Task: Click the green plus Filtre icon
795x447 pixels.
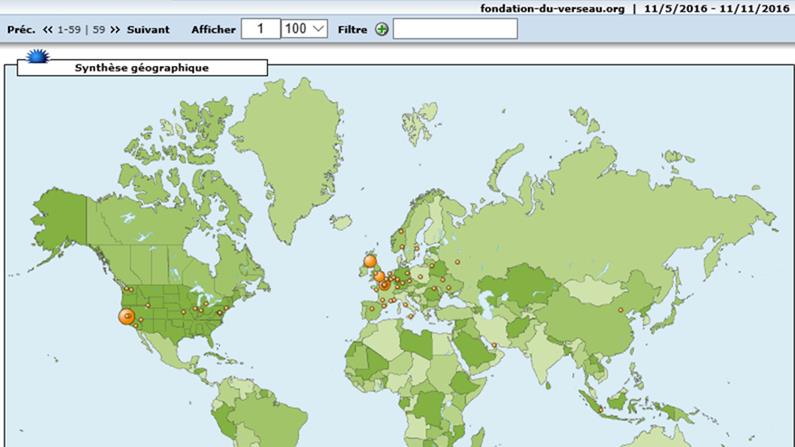Action: (382, 29)
